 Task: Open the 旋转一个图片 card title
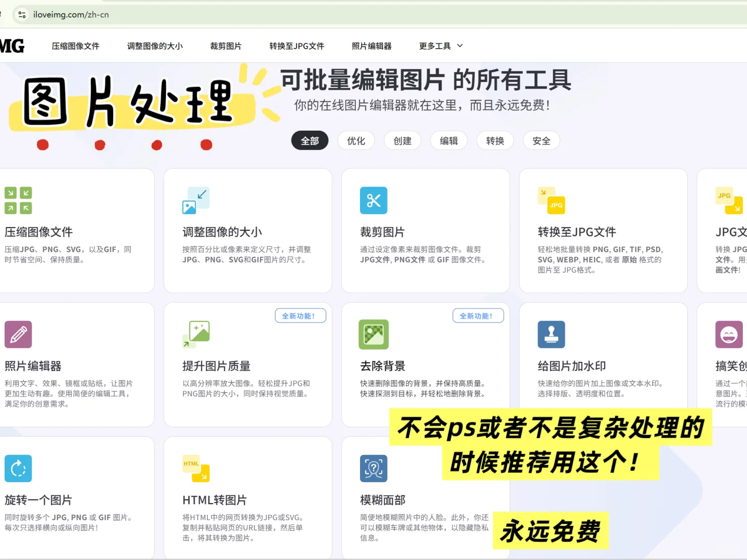(x=38, y=500)
